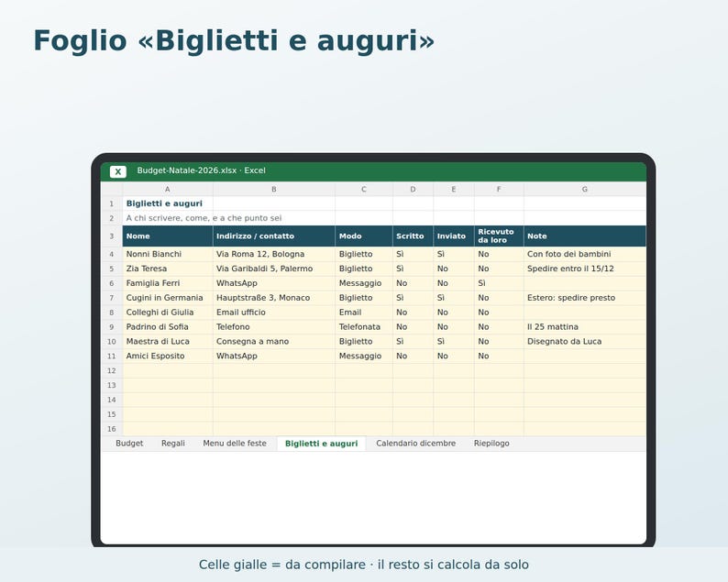Click the Excel X logo icon

[118, 171]
